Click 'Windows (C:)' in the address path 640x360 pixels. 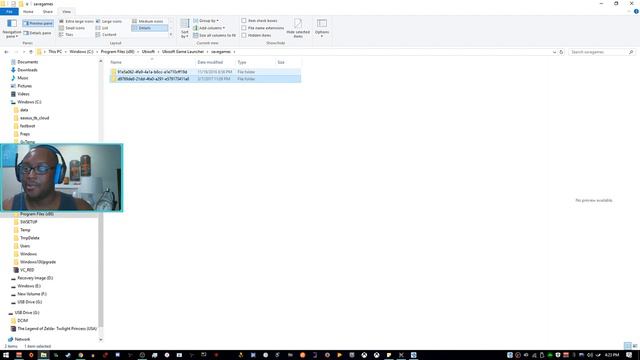tap(81, 52)
